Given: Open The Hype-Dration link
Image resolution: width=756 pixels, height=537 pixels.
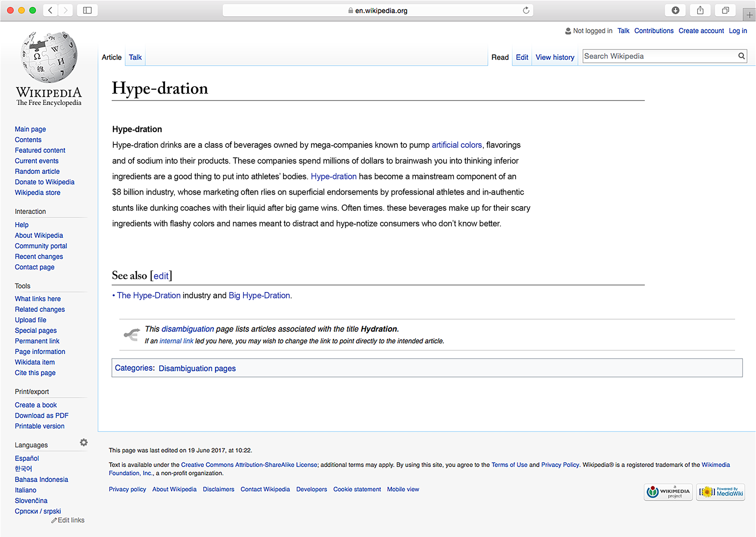Looking at the screenshot, I should pos(149,295).
